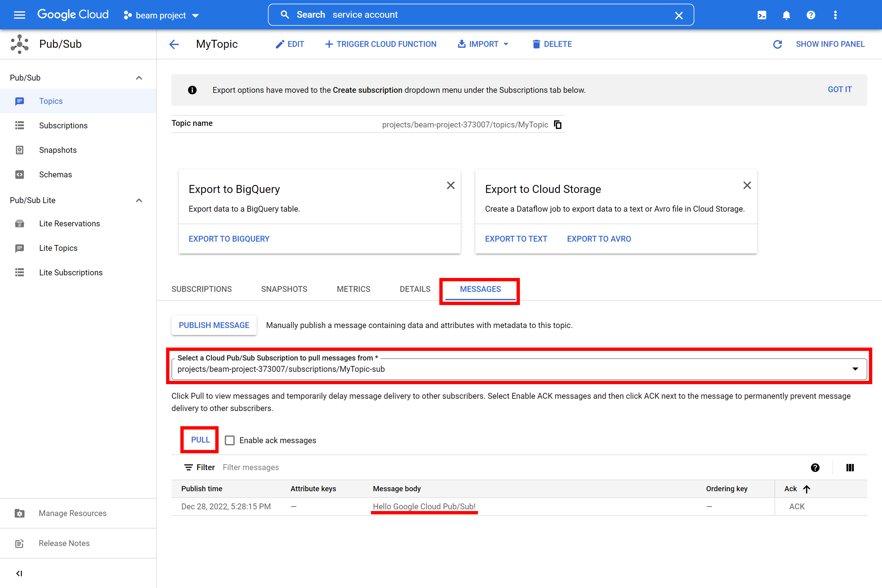The width and height of the screenshot is (882, 588).
Task: Expand the Import dropdown menu
Action: point(483,44)
